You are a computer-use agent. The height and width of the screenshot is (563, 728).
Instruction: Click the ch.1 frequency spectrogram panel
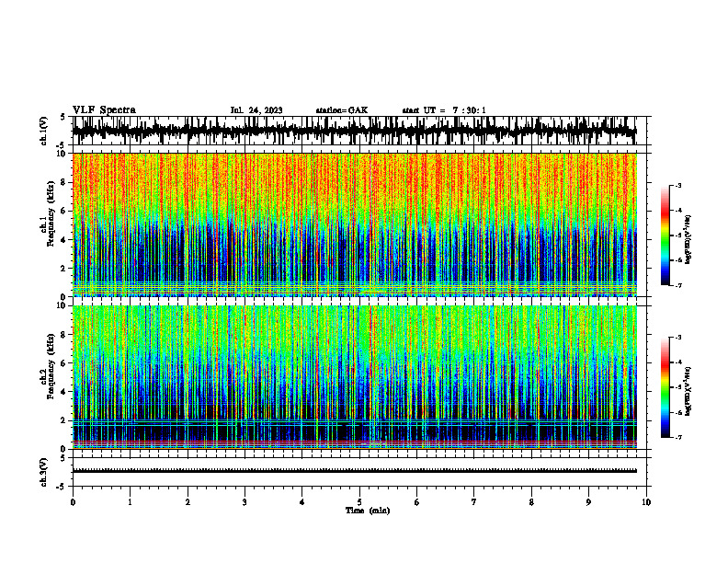359,224
